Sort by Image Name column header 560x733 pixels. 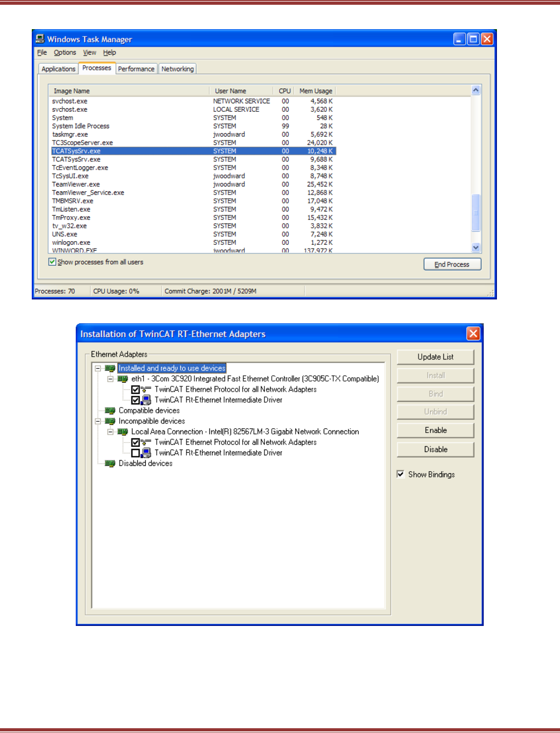129,91
